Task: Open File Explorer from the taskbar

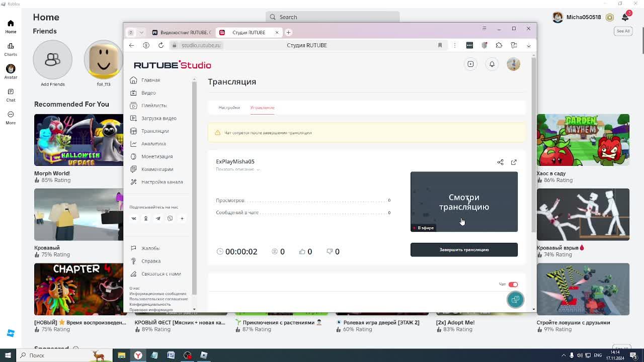Action: (121, 355)
